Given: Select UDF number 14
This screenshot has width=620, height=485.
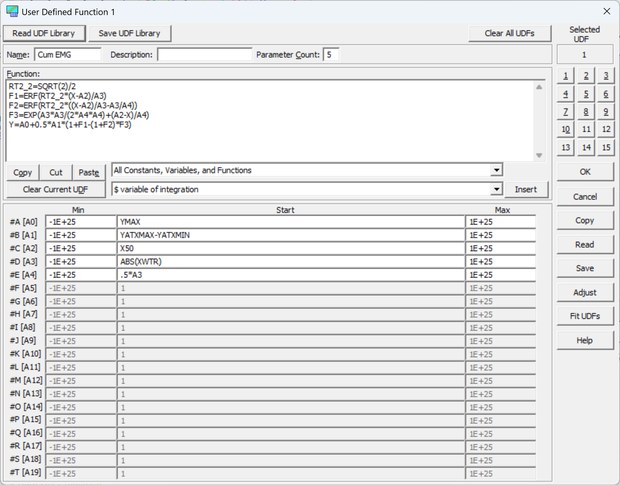Looking at the screenshot, I should click(x=586, y=147).
